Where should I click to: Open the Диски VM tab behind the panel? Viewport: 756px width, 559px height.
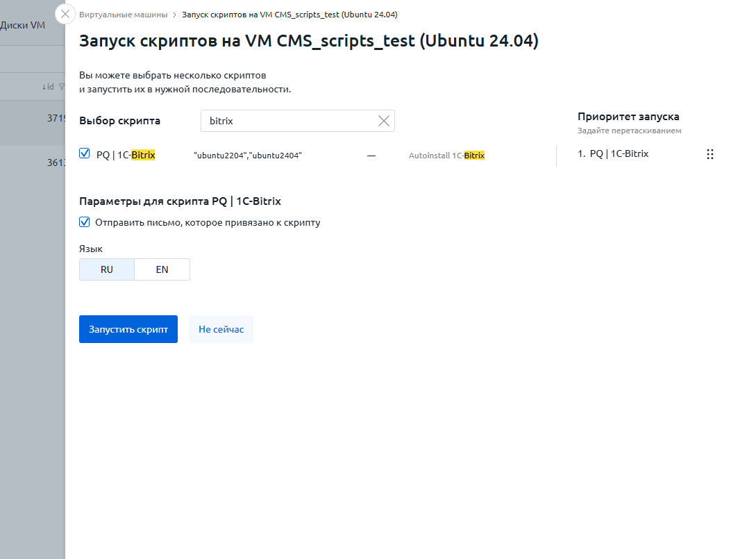coord(23,25)
